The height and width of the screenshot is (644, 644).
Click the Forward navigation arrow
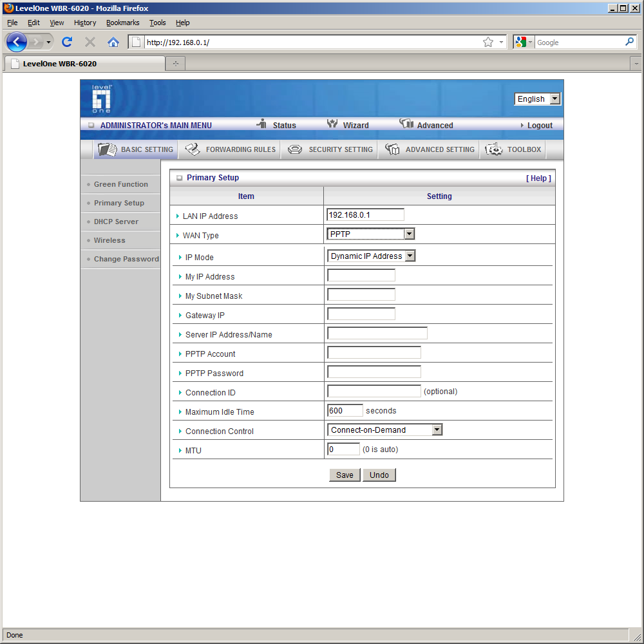(x=36, y=42)
